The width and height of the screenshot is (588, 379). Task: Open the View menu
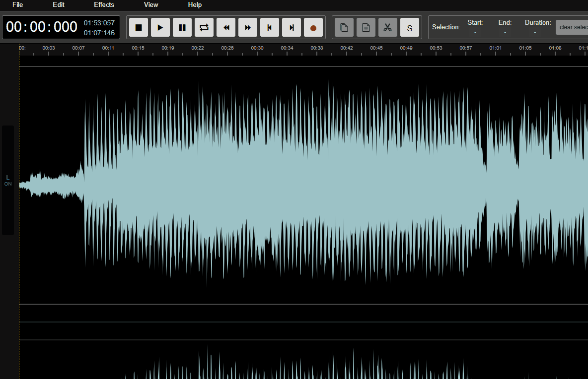pyautogui.click(x=151, y=5)
